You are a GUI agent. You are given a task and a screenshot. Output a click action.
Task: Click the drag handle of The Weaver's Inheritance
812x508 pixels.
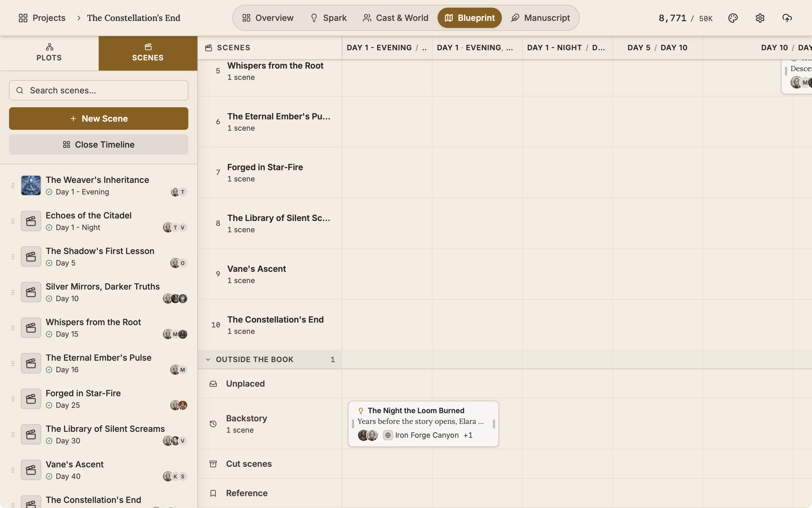pyautogui.click(x=13, y=186)
